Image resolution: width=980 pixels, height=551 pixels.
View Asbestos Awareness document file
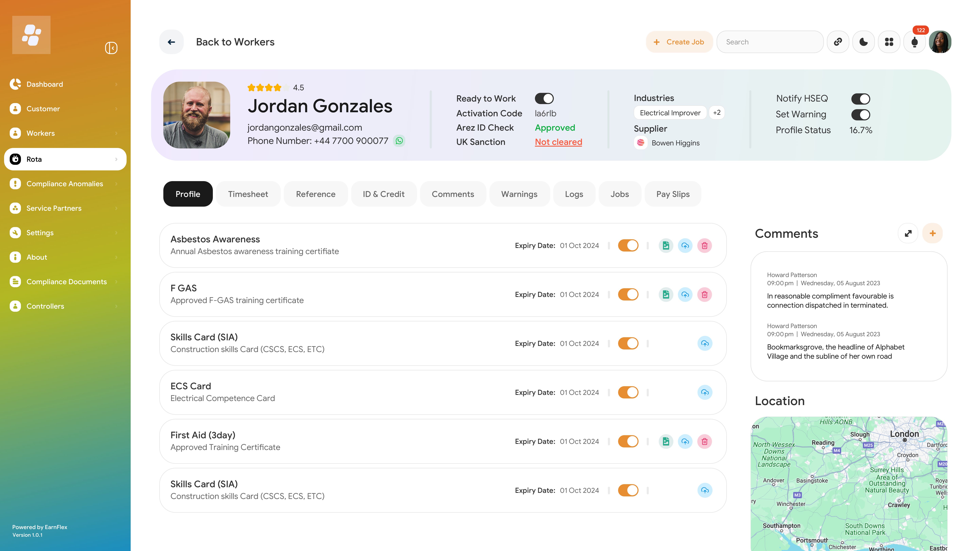point(666,246)
